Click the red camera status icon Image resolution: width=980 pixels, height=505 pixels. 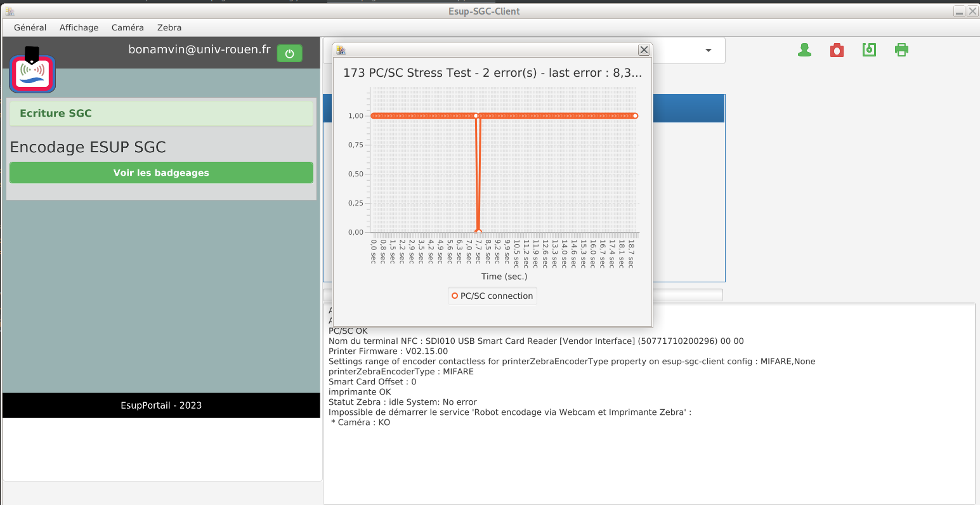837,50
